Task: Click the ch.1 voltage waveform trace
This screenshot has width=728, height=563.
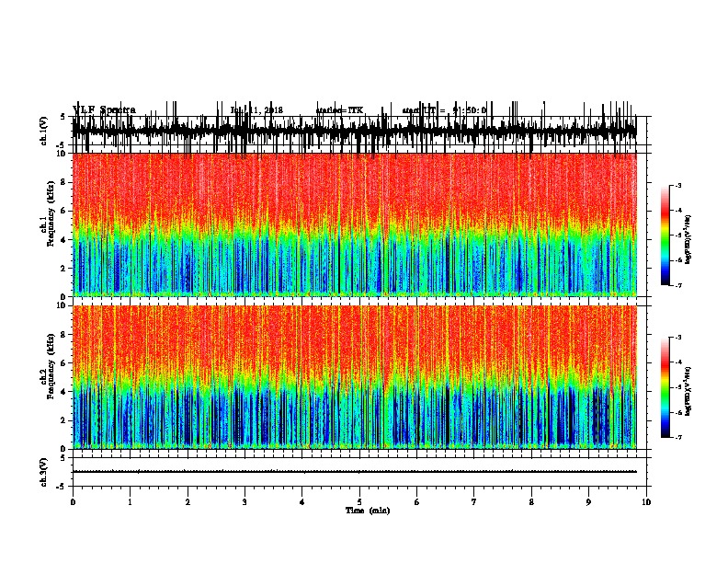Action: tap(355, 131)
